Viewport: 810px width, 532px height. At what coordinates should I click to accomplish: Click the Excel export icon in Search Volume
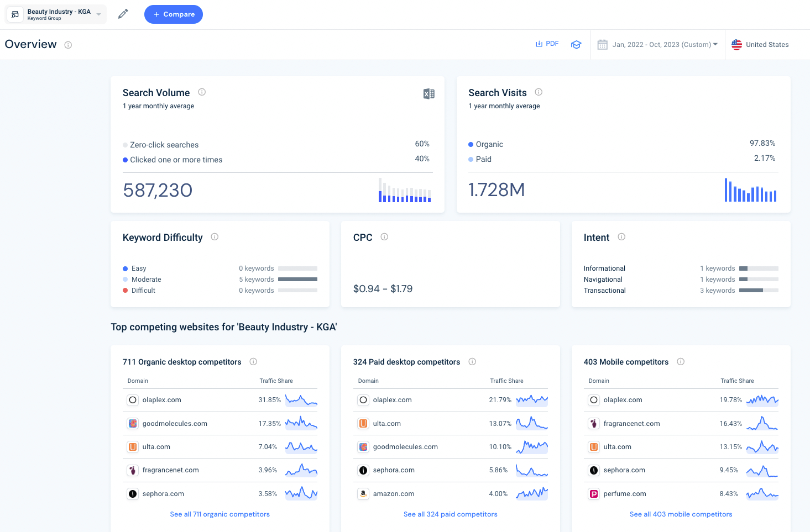click(x=429, y=94)
